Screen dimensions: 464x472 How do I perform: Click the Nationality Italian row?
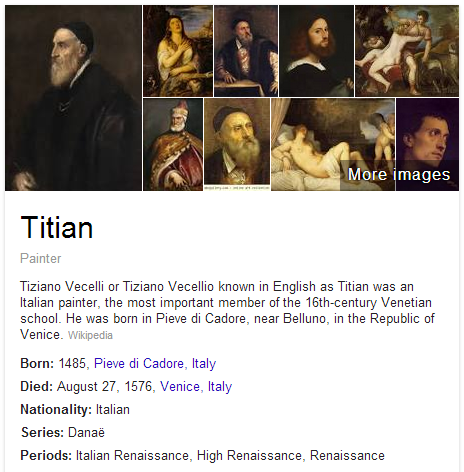[x=75, y=409]
